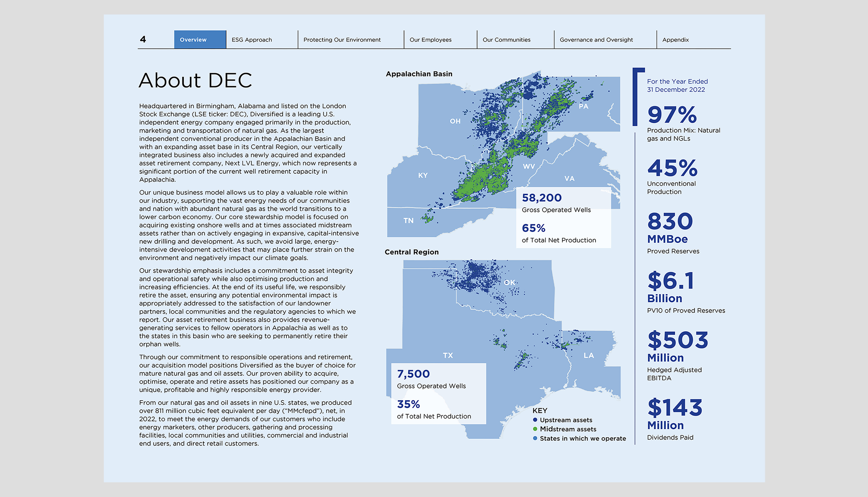This screenshot has height=497, width=868.
Task: Click the Hedged Adjusted EBITDA label
Action: pyautogui.click(x=675, y=374)
